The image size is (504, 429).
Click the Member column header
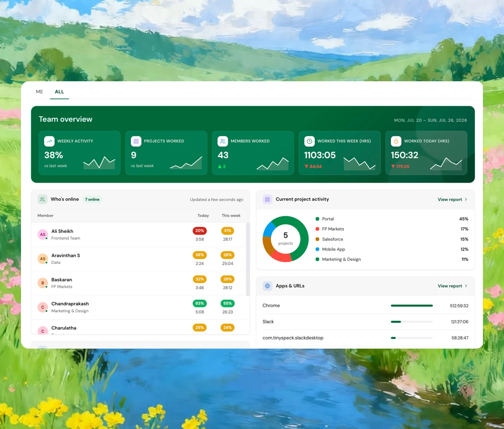point(45,215)
